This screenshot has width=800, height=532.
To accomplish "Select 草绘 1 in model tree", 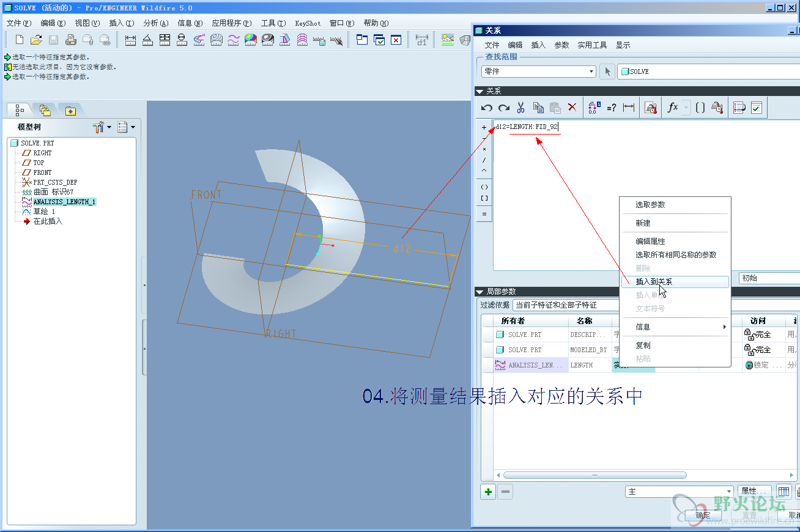I will click(x=44, y=212).
